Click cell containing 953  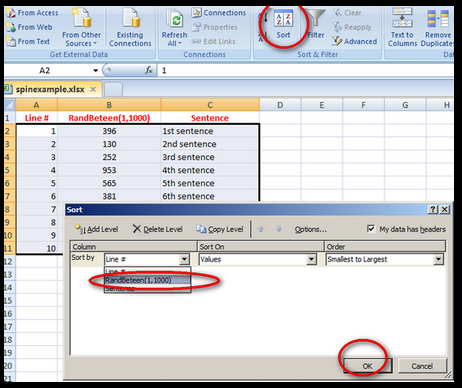coord(109,170)
